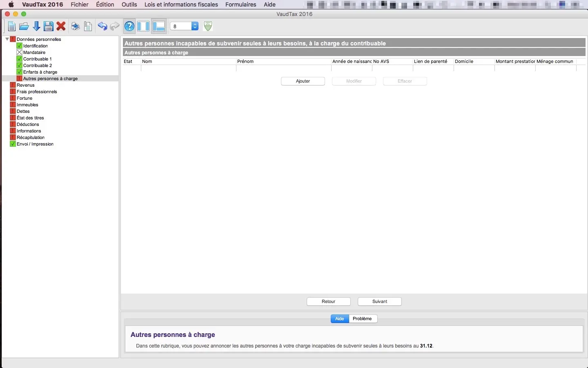
Task: Select Enfants à charge in the tree
Action: [40, 72]
